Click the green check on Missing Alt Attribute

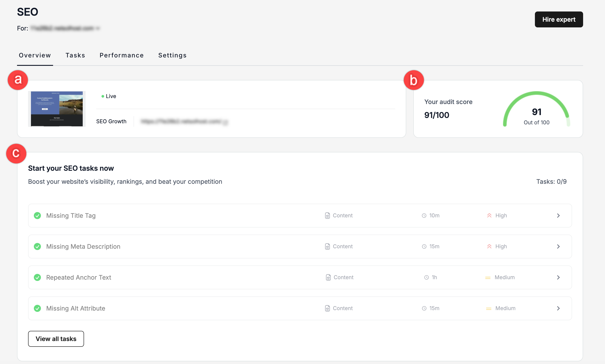[37, 308]
